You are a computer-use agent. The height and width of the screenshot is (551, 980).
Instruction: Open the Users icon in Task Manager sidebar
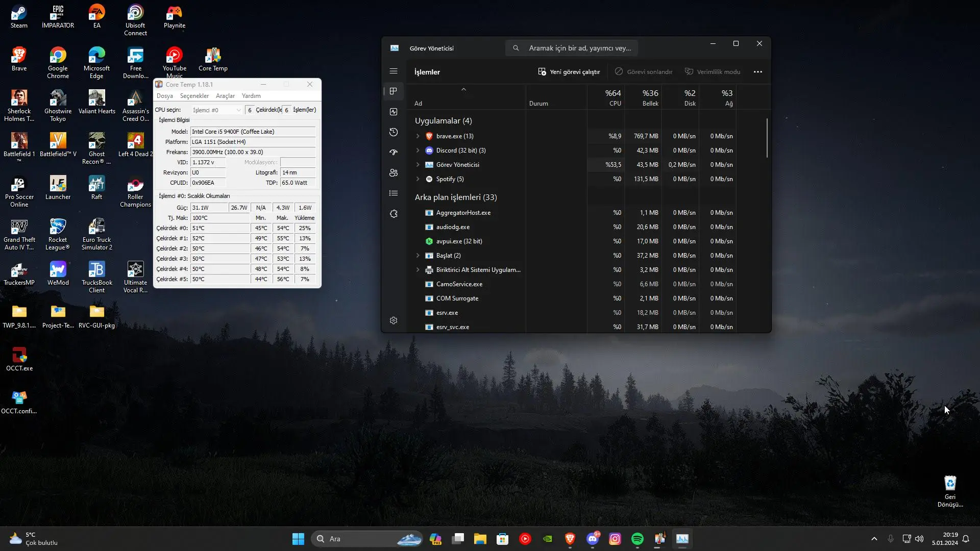coord(393,173)
